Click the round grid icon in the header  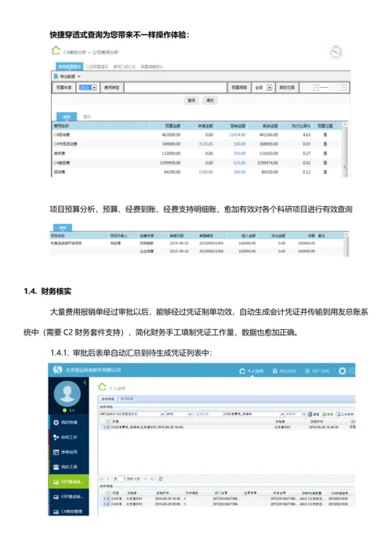point(342,371)
